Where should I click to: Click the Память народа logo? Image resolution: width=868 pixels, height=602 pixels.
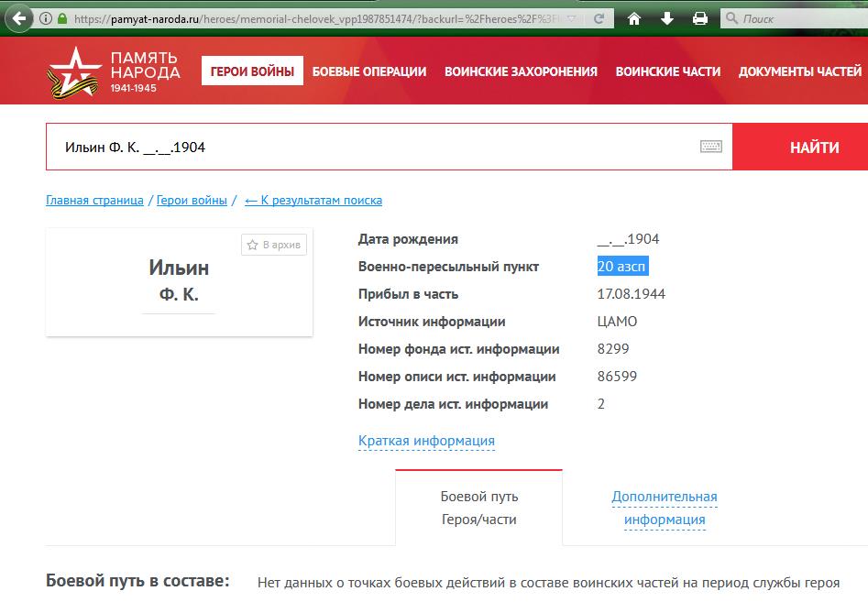pos(114,72)
